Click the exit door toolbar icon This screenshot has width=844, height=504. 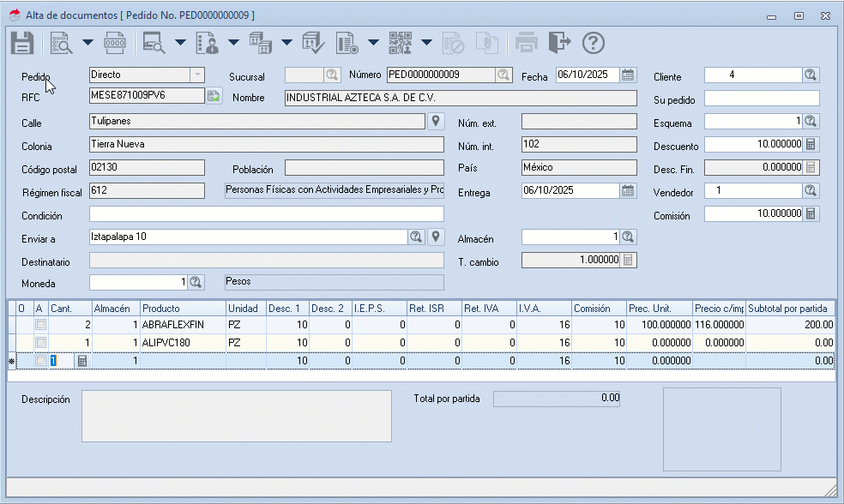(x=559, y=42)
